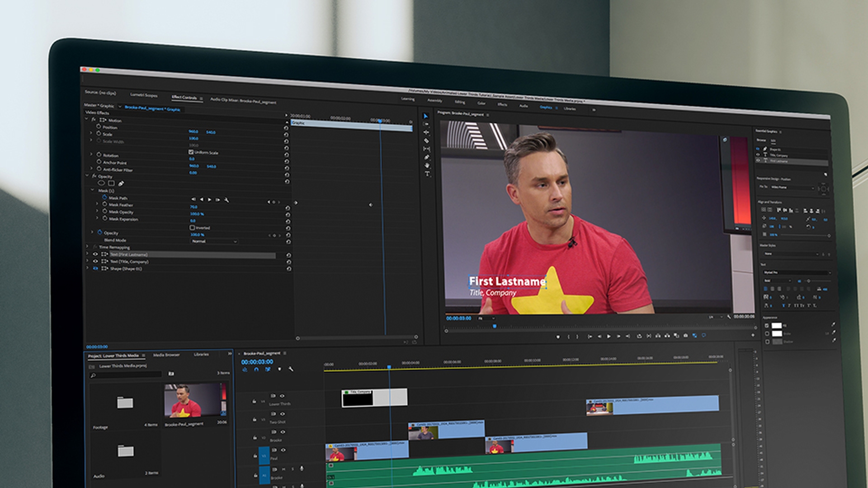Open timeline wrench display settings

click(291, 370)
